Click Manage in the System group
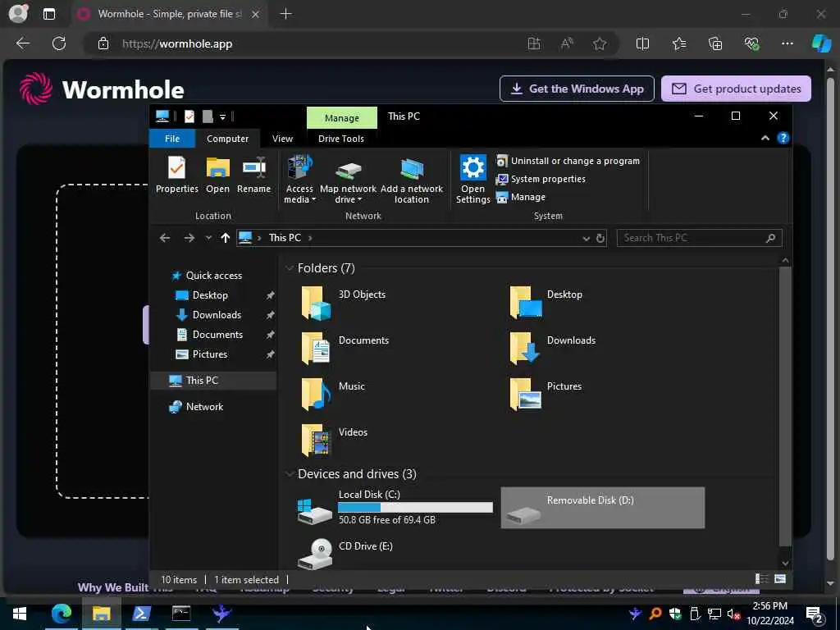Viewport: 840px width, 630px height. (x=521, y=197)
